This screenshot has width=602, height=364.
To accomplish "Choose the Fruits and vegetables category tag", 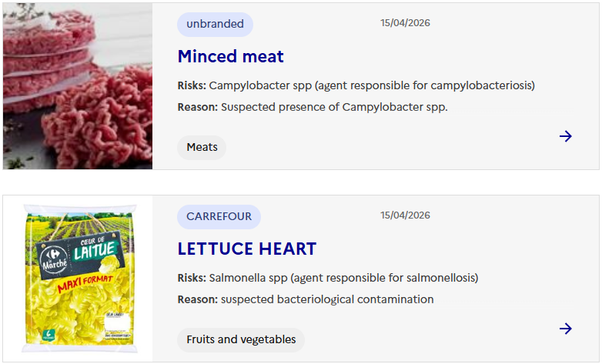I will (241, 339).
